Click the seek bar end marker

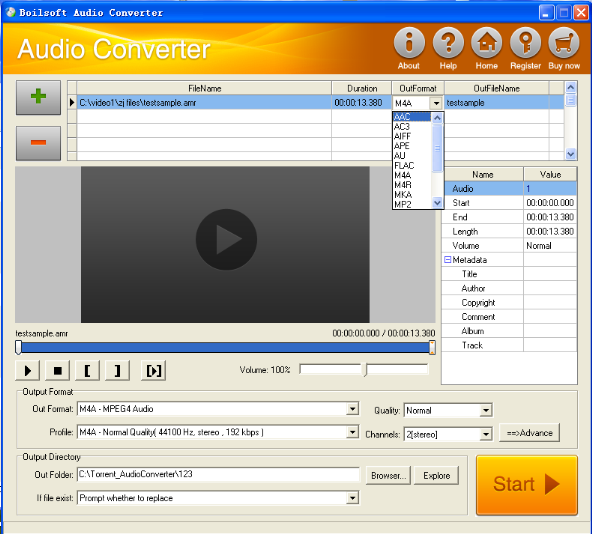(432, 347)
